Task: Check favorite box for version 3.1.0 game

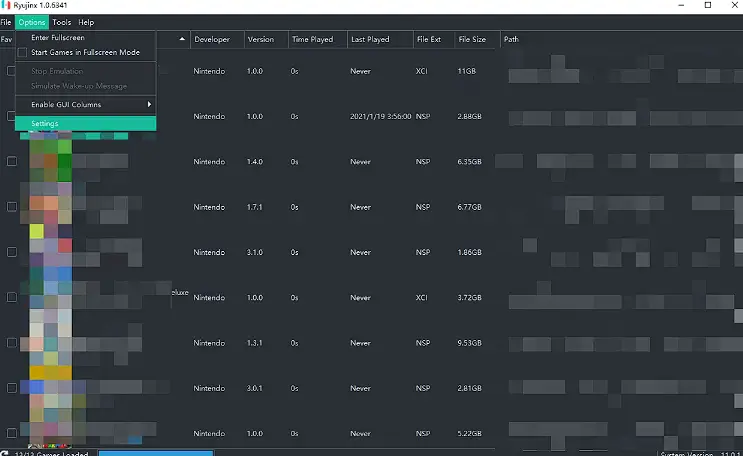Action: click(x=12, y=253)
